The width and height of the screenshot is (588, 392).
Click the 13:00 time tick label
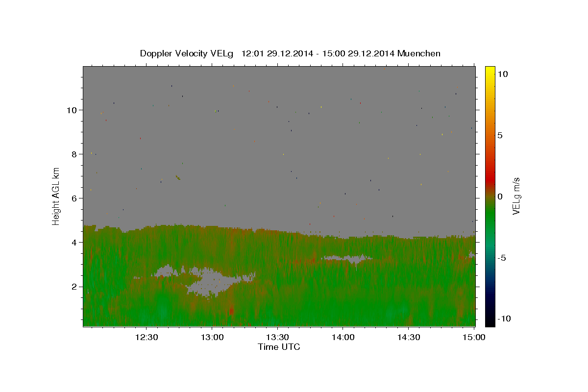click(212, 337)
